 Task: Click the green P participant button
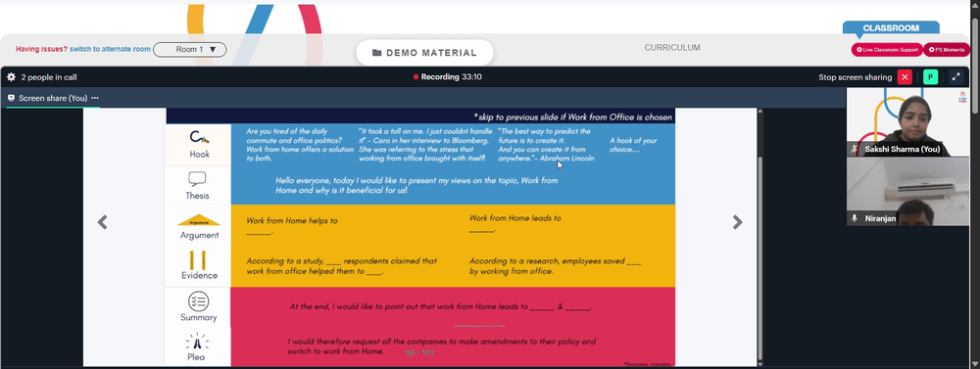click(930, 76)
